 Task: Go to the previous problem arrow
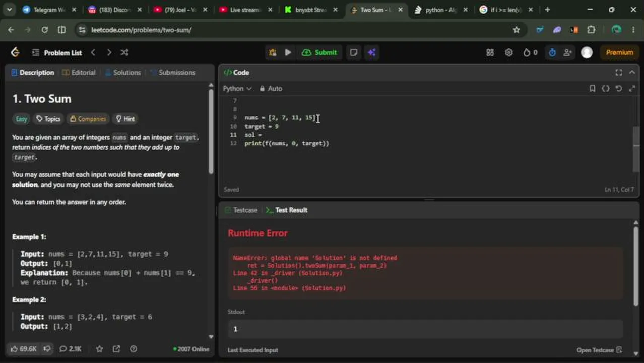[93, 52]
